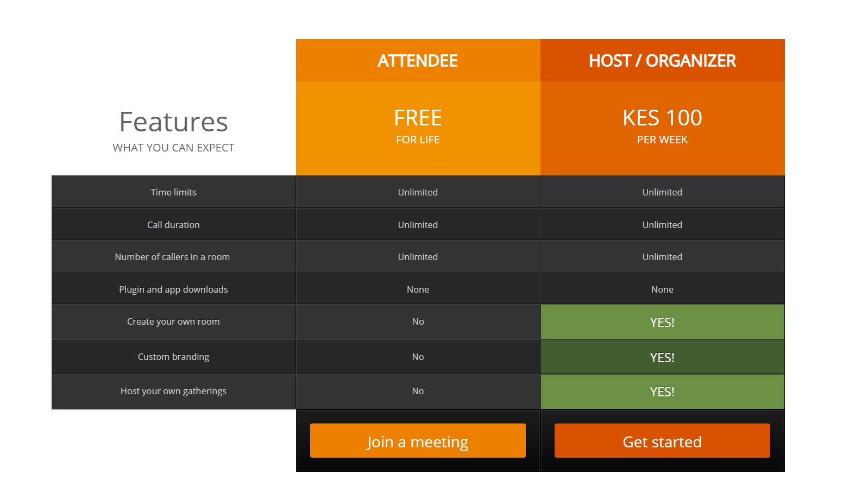Viewport: 868px width, 487px height.
Task: Click Number of callers in a room label
Action: pyautogui.click(x=172, y=257)
